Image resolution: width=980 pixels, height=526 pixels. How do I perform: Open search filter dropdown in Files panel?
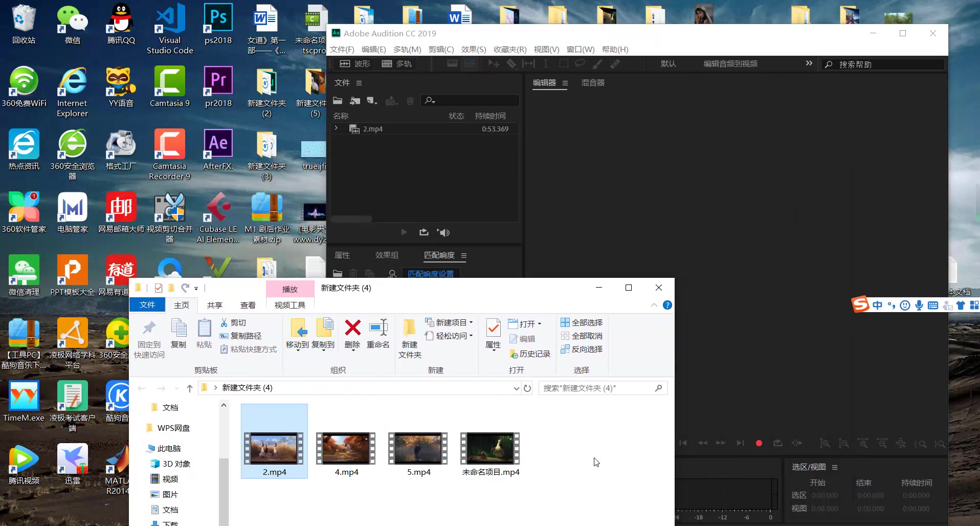(x=430, y=101)
